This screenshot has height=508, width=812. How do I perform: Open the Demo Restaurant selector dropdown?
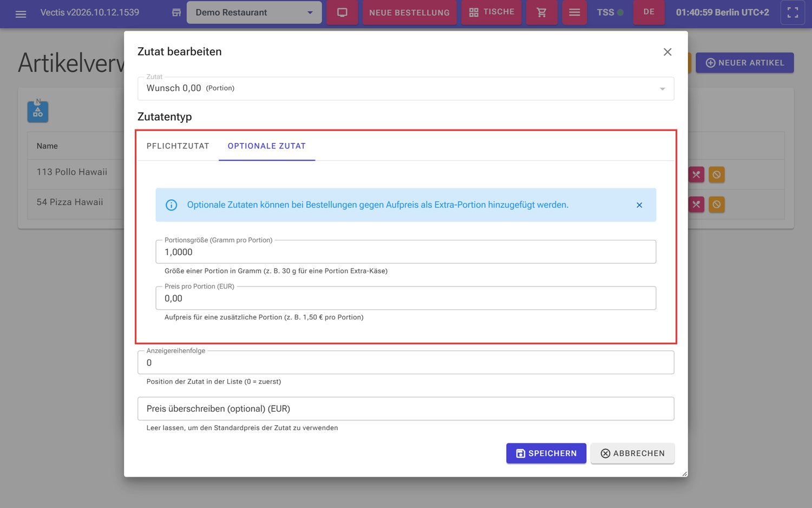pos(254,12)
